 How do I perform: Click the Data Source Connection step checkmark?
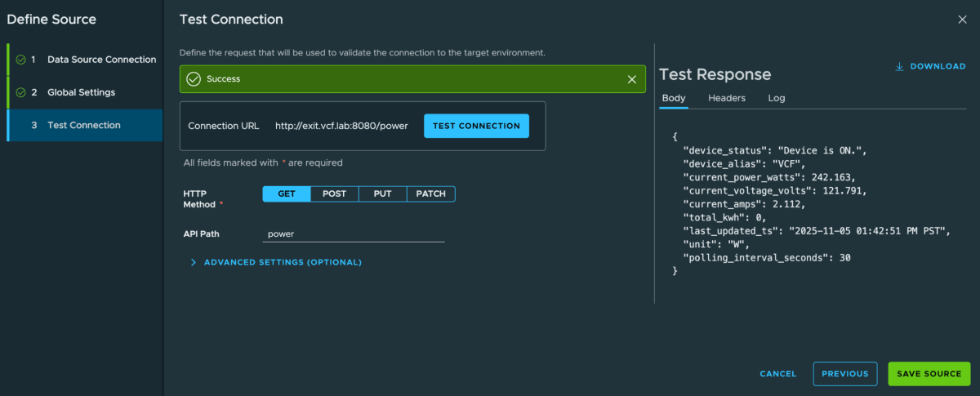[x=20, y=60]
